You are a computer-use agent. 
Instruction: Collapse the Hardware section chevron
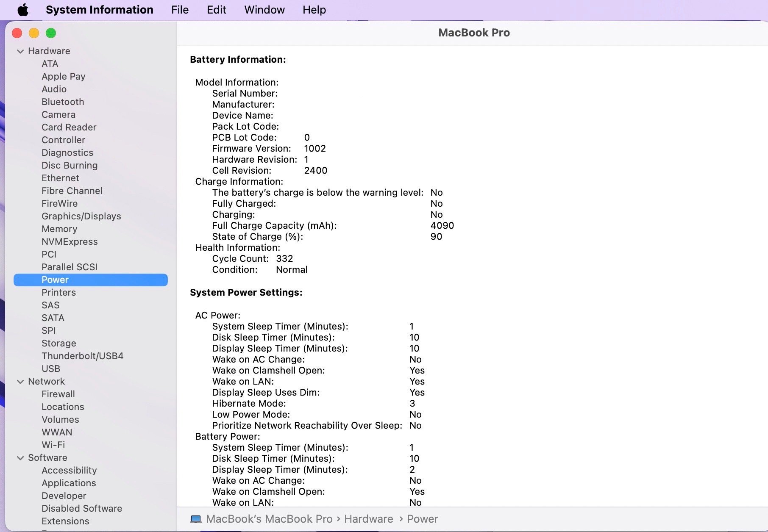[20, 51]
